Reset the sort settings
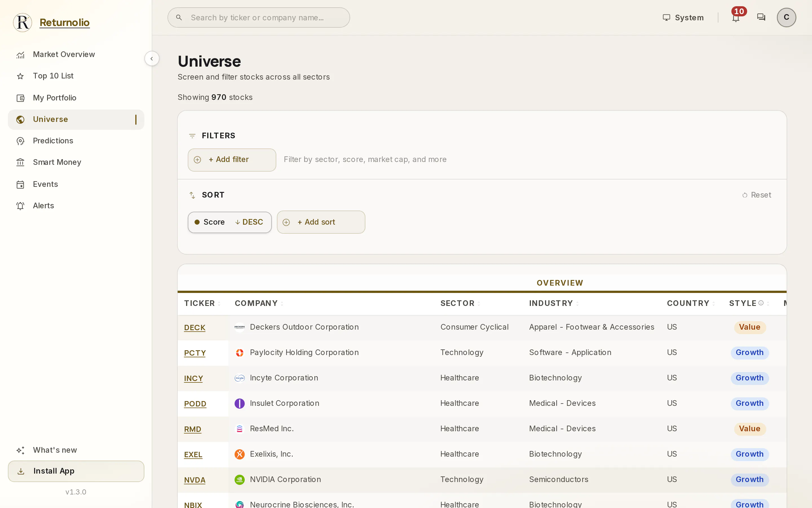 click(x=757, y=195)
